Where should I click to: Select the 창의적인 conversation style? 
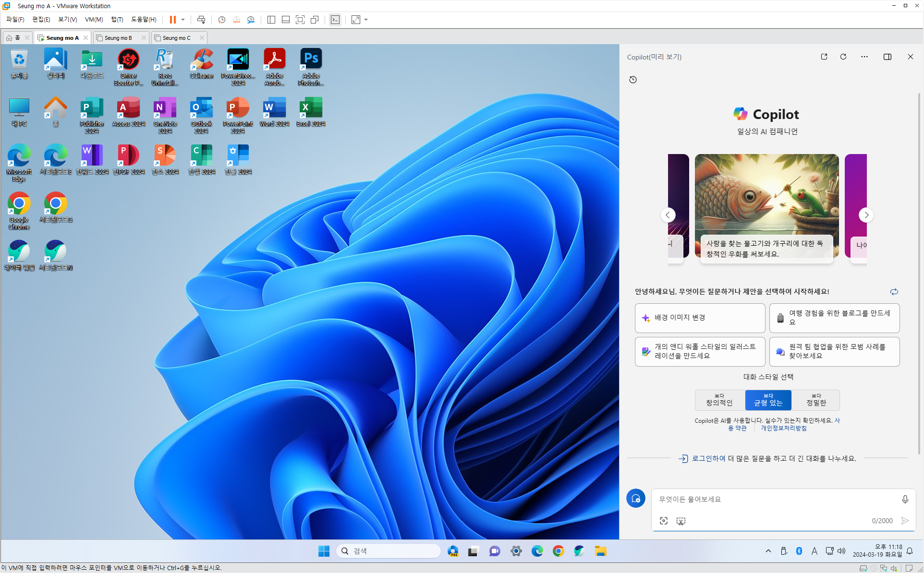point(719,400)
